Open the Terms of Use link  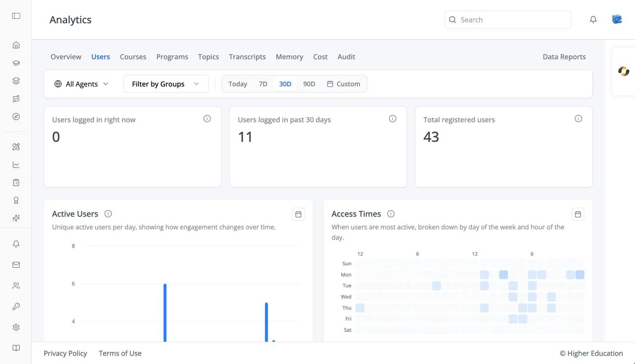pyautogui.click(x=120, y=353)
